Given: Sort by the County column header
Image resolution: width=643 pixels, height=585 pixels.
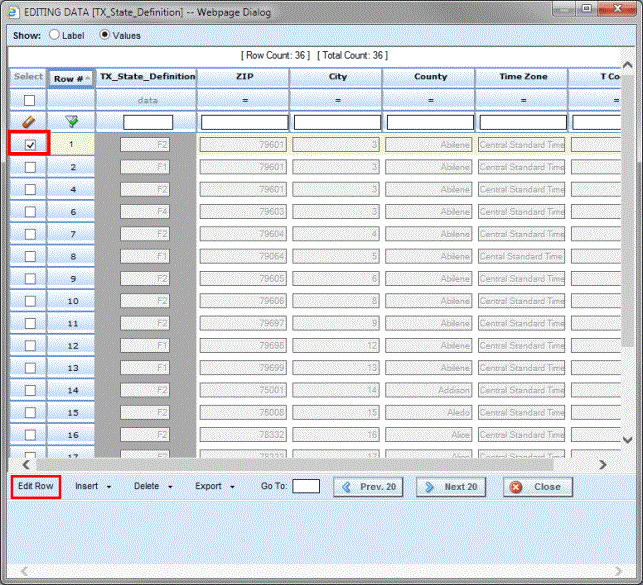Looking at the screenshot, I should (x=429, y=77).
